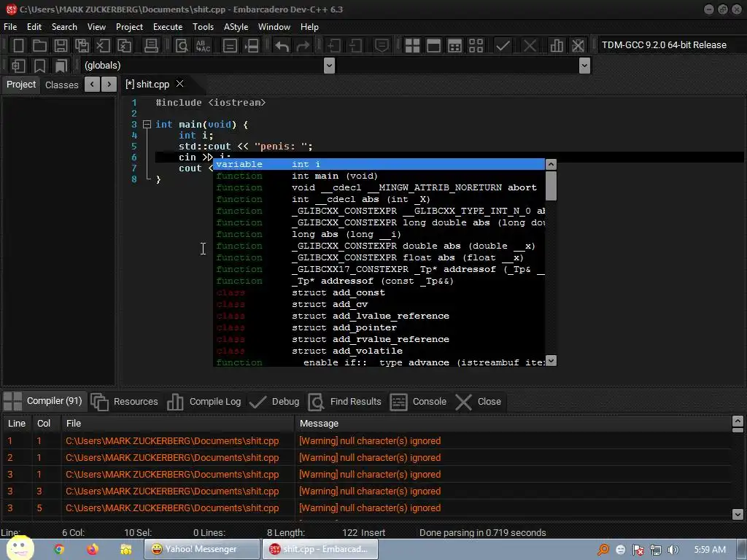747x560 pixels.
Task: Switch to the Classes panel tab
Action: pyautogui.click(x=61, y=85)
